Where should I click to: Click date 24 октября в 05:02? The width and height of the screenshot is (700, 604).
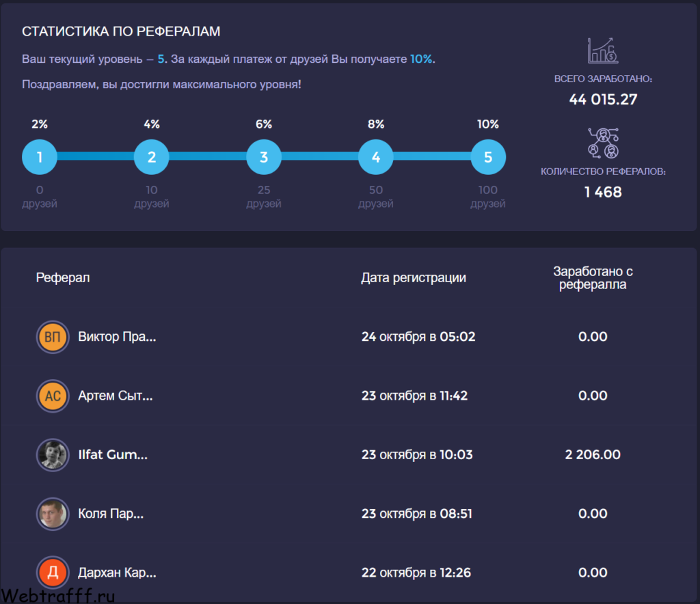[418, 337]
